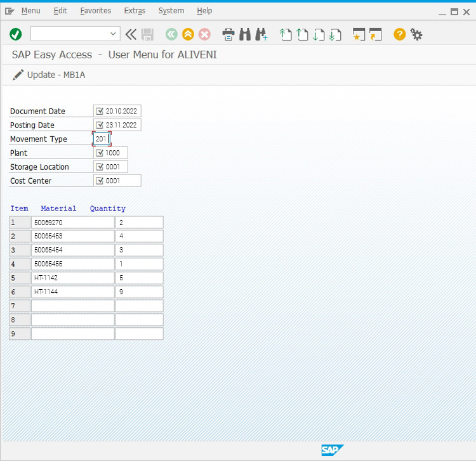Open the System menu
Viewport: 476px width, 461px height.
pos(171,11)
